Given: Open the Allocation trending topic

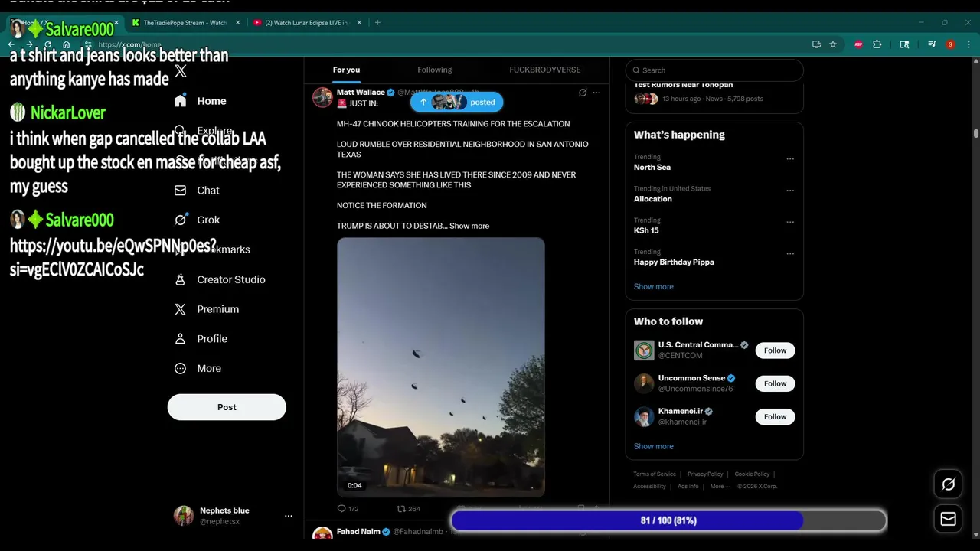Looking at the screenshot, I should point(653,199).
